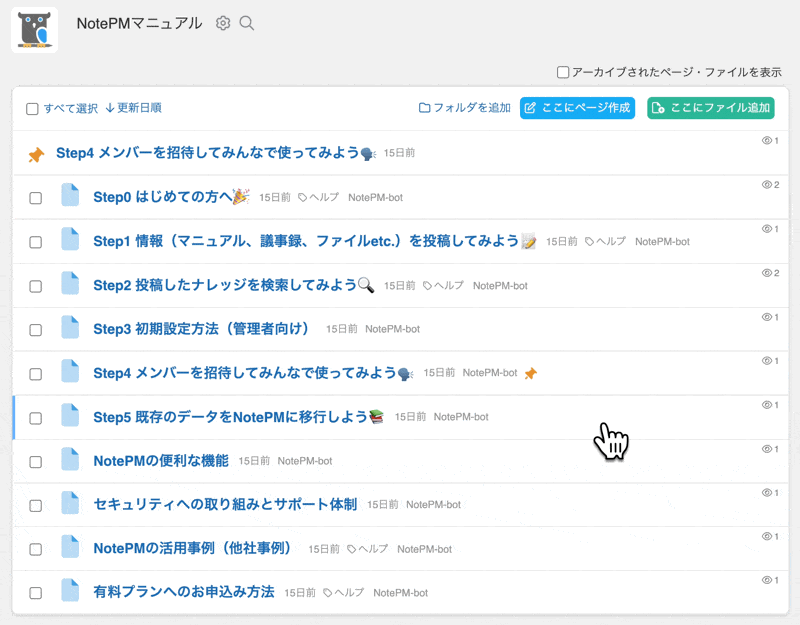The height and width of the screenshot is (625, 800).
Task: Open 有料プランへのお申込み方法 page
Action: 184,592
